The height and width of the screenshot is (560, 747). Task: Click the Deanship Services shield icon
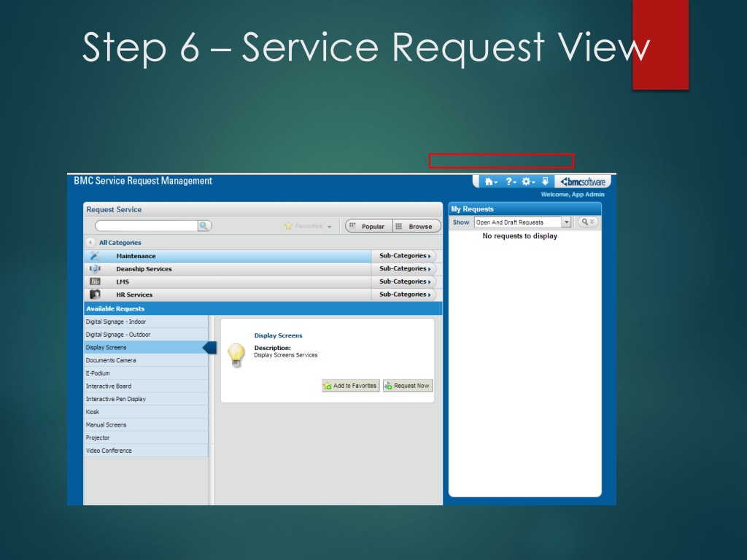click(95, 268)
